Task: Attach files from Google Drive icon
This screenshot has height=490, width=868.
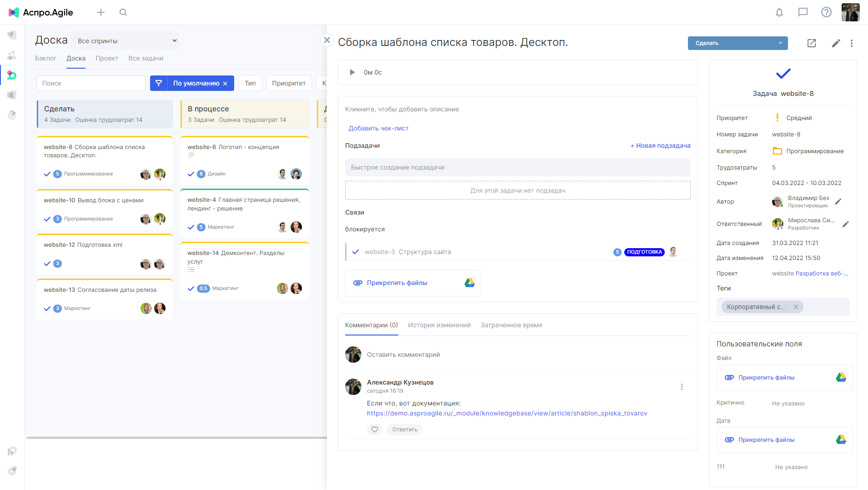Action: click(469, 283)
